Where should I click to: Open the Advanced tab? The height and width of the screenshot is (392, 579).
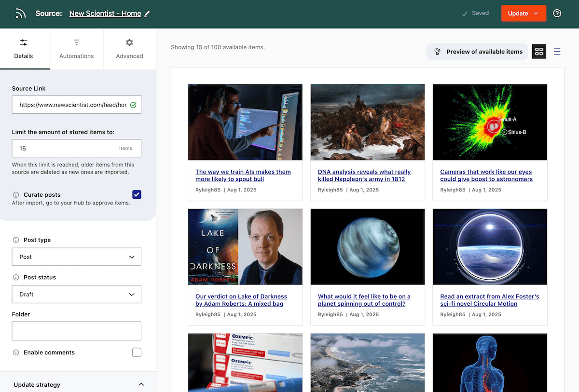pos(129,49)
